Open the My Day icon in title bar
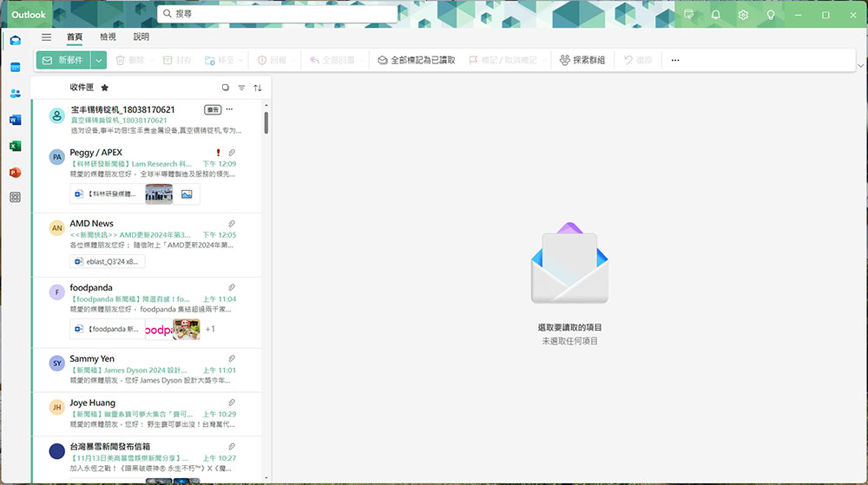868x485 pixels. (688, 15)
